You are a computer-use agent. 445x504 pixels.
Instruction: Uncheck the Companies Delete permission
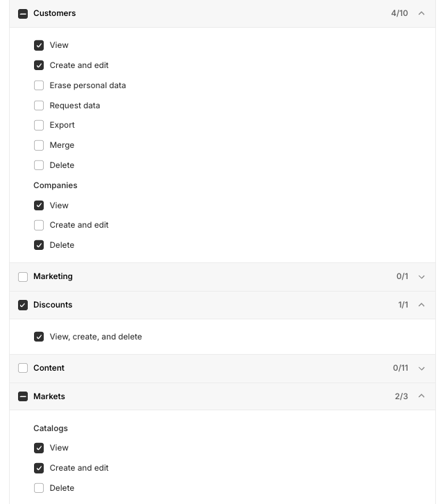coord(39,245)
